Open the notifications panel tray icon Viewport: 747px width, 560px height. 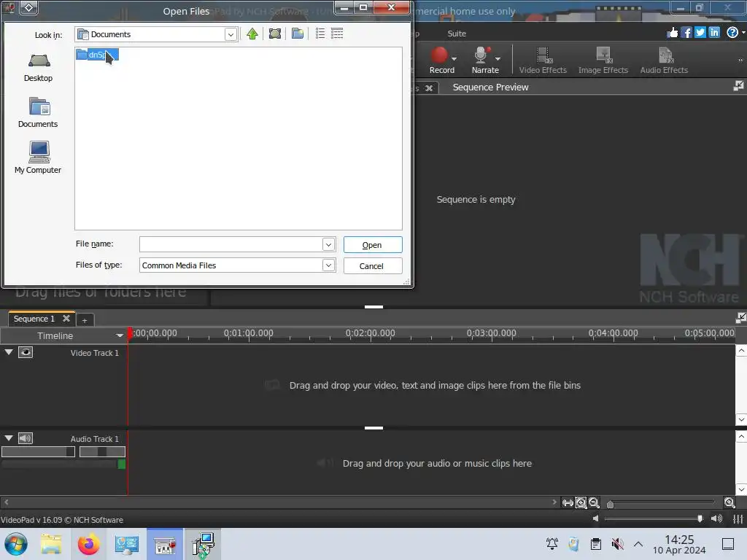pos(728,544)
